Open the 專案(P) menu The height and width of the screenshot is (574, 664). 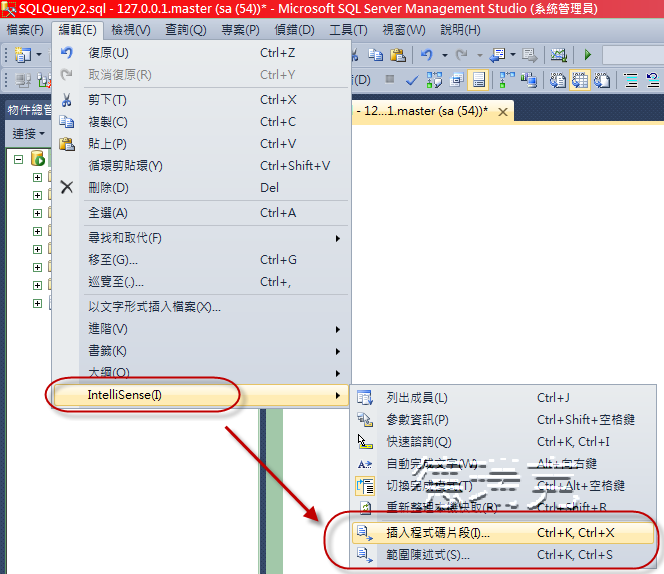click(240, 30)
